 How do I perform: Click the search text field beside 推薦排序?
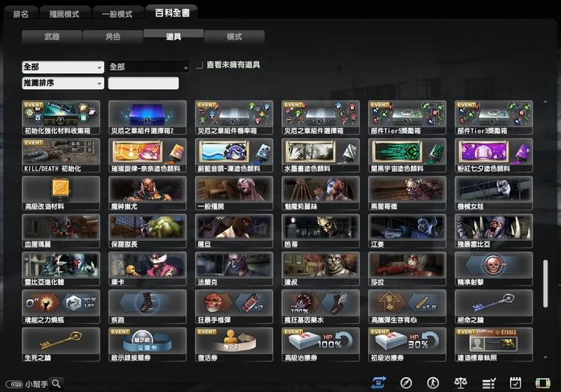pos(144,83)
